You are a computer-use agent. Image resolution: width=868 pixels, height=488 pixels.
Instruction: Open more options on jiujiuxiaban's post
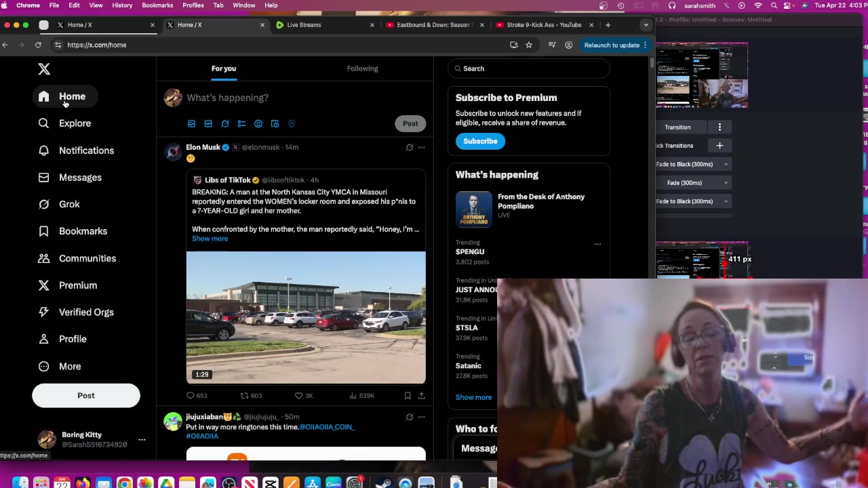421,417
